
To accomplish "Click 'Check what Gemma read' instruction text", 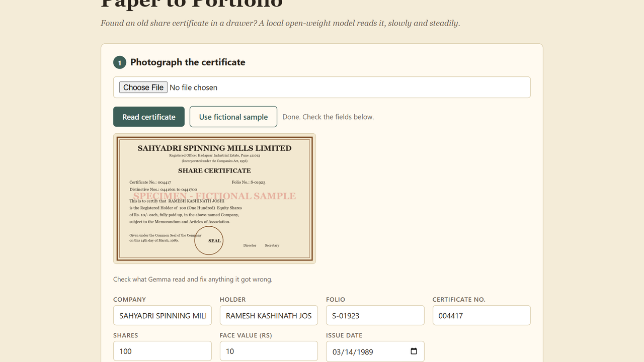I will 193,279.
